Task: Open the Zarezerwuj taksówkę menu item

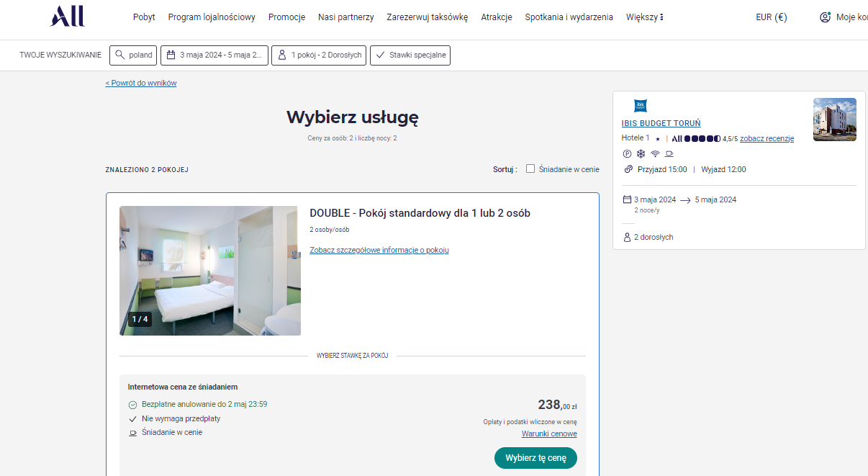Action: pos(428,17)
